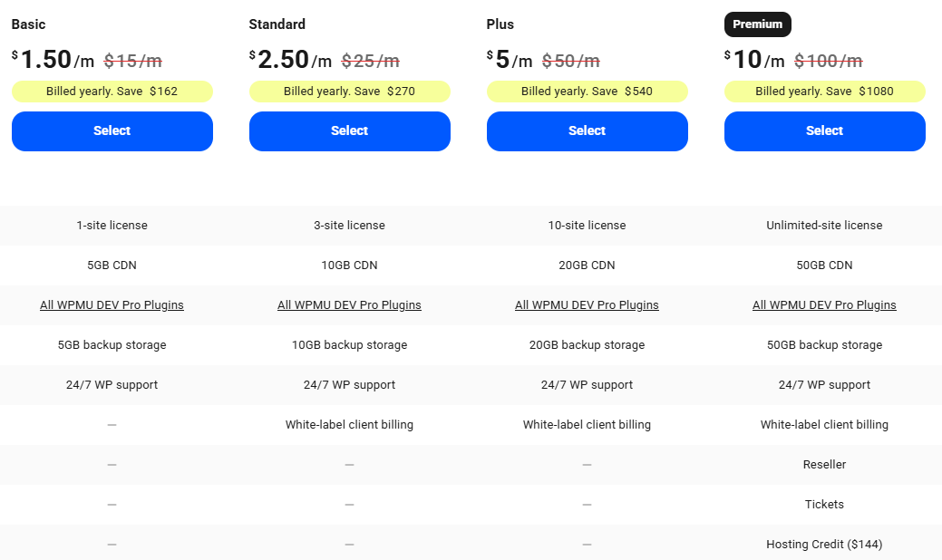This screenshot has width=942, height=560.
Task: Click the Standard plan's Save $270 banner
Action: pyautogui.click(x=349, y=92)
